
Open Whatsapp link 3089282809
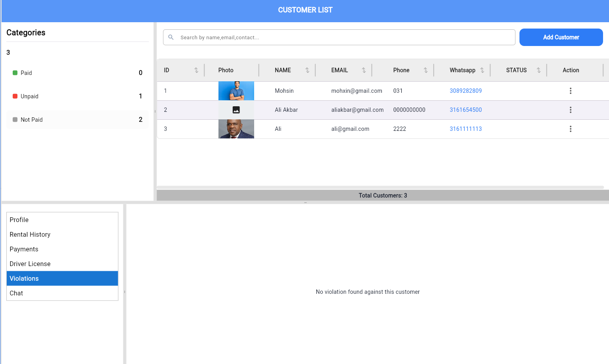465,91
